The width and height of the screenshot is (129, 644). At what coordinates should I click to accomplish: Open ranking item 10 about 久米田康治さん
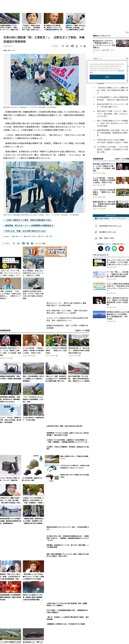(112, 149)
